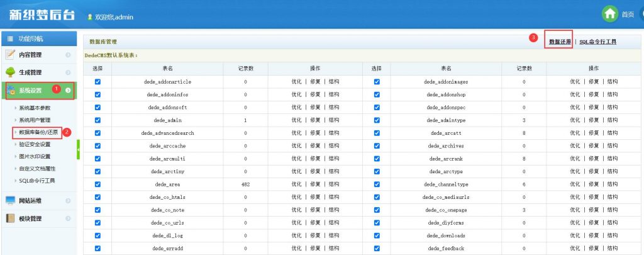Open 图片水印设置 submenu item
This screenshot has width=644, height=255.
point(35,156)
